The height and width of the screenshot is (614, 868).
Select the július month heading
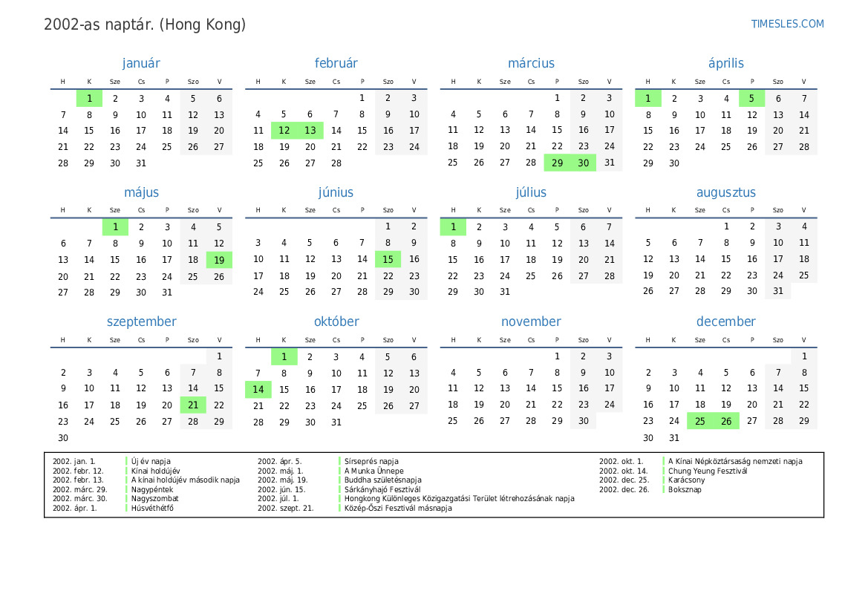coord(531,192)
